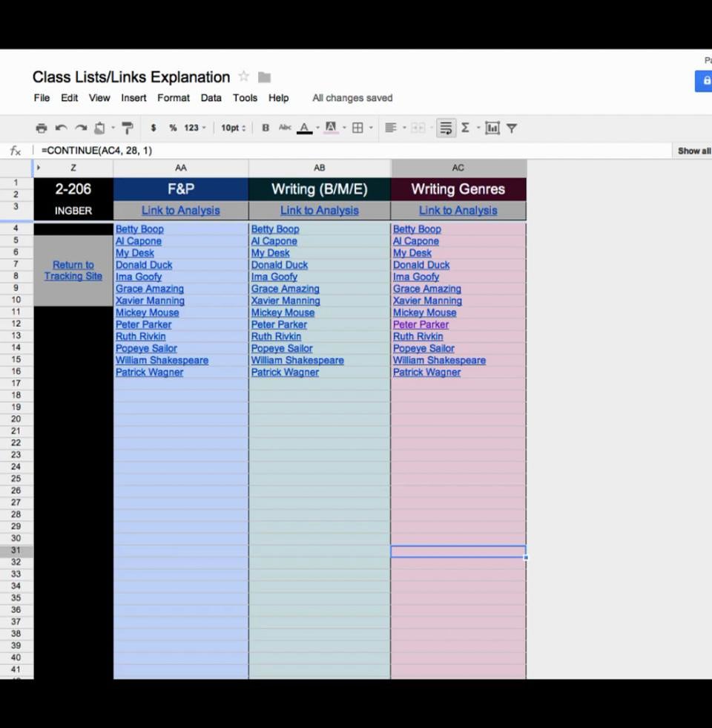Screen dimensions: 712x728
Task: Select column AA header
Action: click(x=180, y=168)
